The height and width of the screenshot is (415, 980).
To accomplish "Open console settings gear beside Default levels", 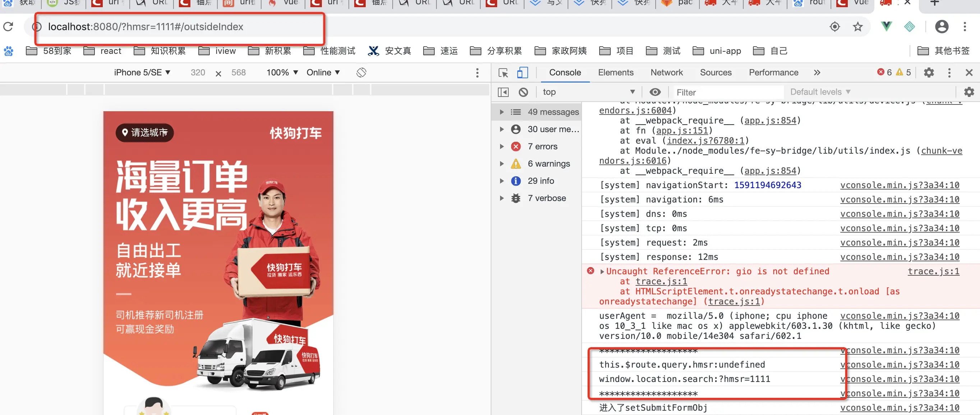I will click(x=969, y=92).
